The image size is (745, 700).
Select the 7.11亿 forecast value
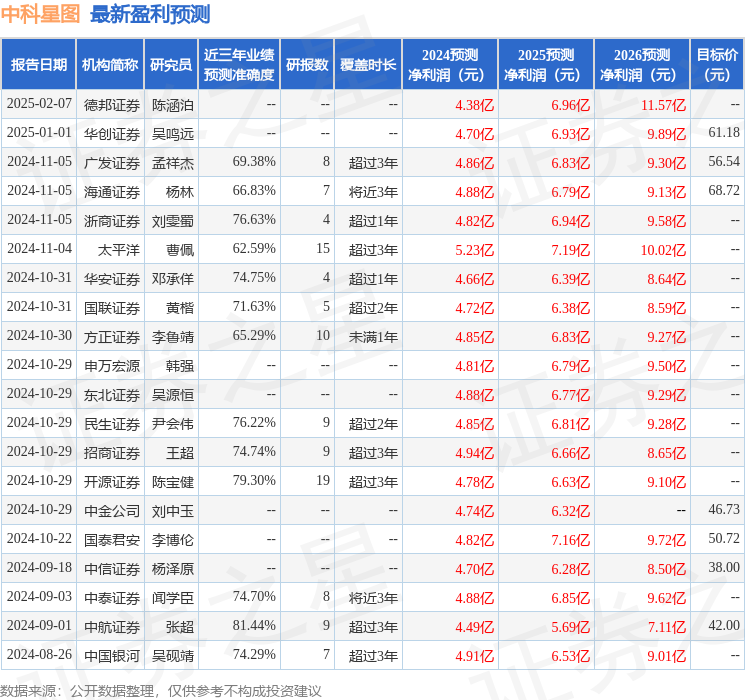click(x=667, y=627)
